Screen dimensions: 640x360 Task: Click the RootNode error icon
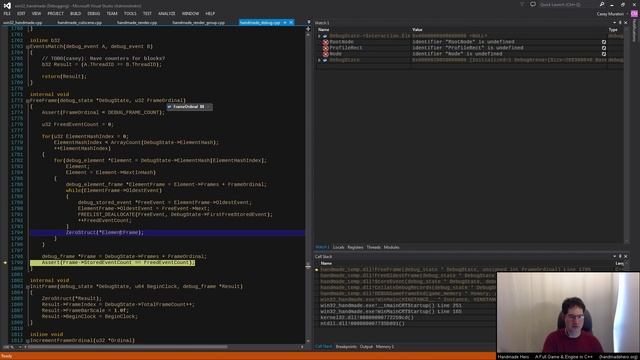[x=325, y=42]
